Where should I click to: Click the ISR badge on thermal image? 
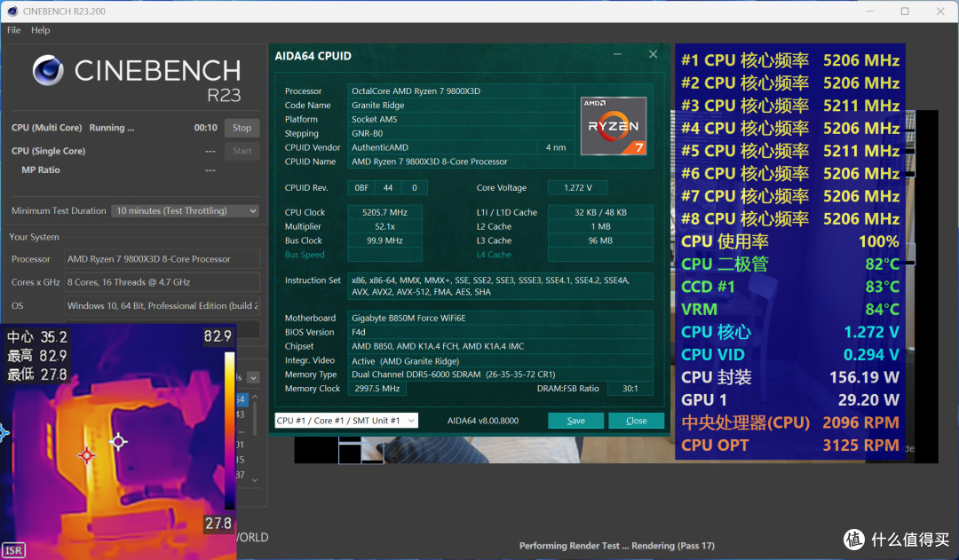[12, 550]
